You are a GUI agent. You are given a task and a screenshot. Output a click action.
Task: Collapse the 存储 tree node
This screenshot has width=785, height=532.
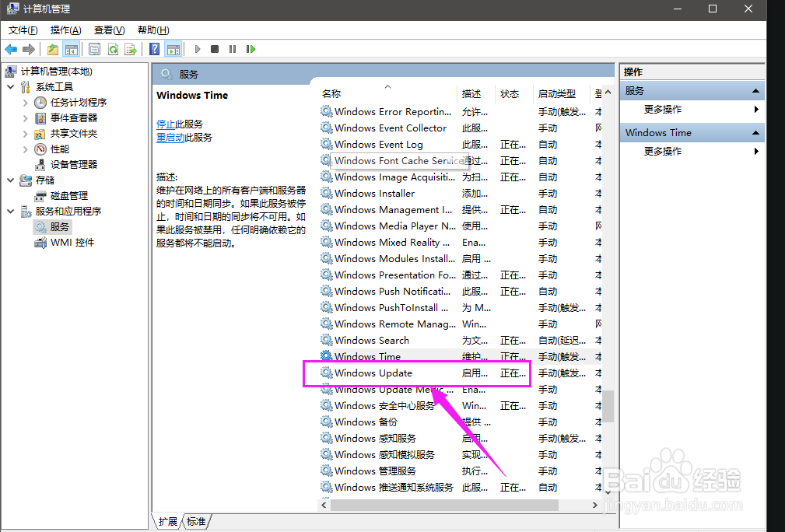[11, 180]
